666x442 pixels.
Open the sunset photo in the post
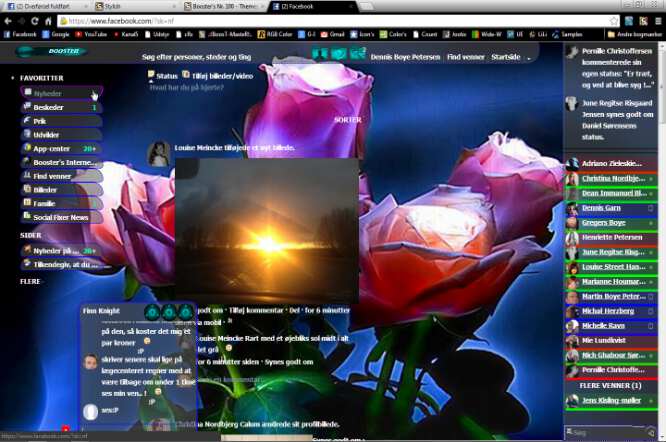(x=267, y=230)
